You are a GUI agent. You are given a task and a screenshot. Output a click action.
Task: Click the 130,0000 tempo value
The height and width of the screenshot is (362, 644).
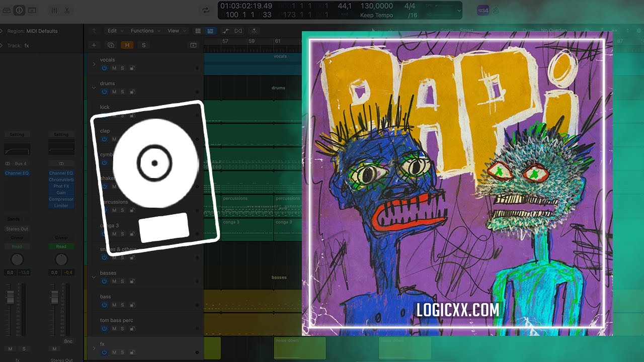tap(377, 6)
